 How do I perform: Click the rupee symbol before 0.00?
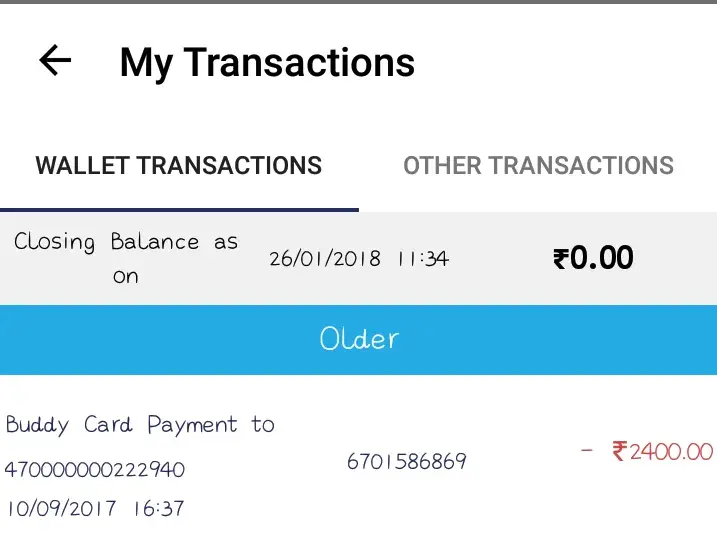point(561,259)
